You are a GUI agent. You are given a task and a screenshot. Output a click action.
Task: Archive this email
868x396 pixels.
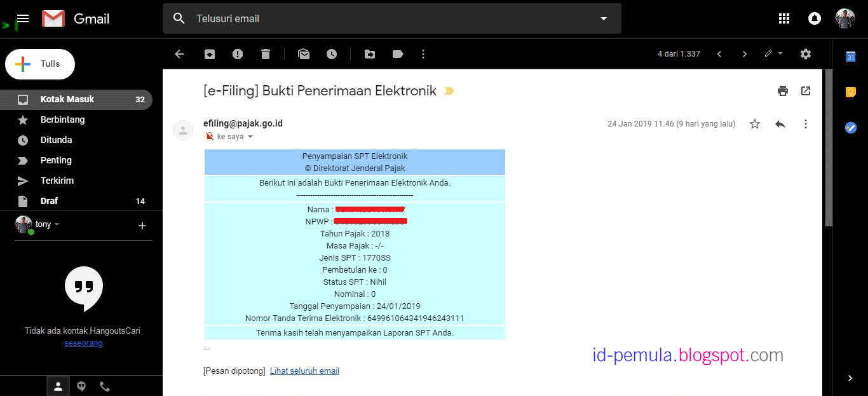pyautogui.click(x=210, y=54)
